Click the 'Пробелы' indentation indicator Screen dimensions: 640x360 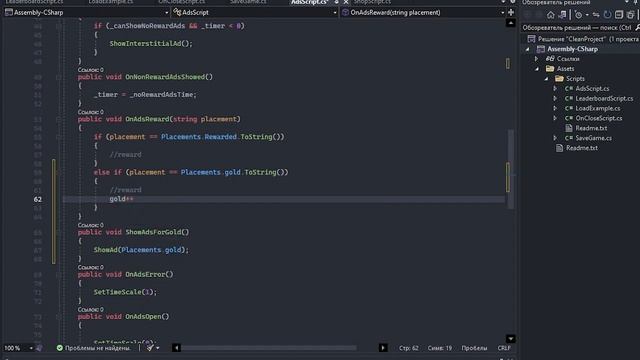point(474,348)
